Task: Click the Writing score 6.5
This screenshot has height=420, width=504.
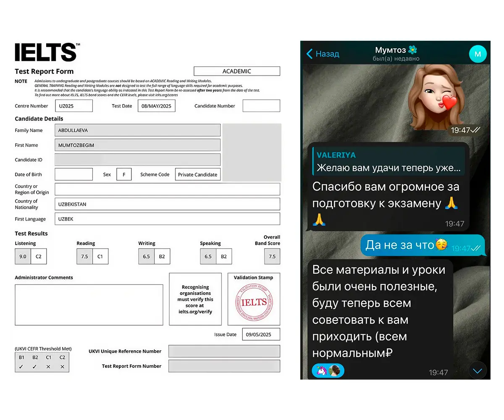Action: (x=146, y=256)
